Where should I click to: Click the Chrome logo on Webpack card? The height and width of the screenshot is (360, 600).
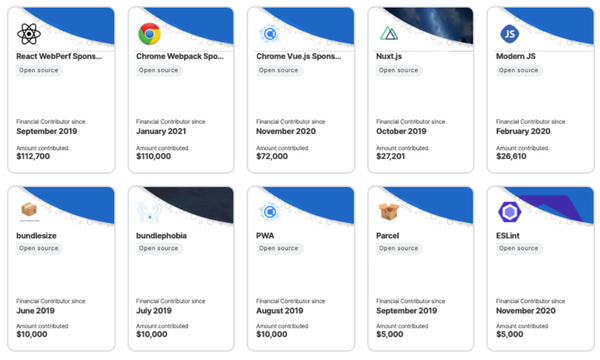tap(149, 34)
